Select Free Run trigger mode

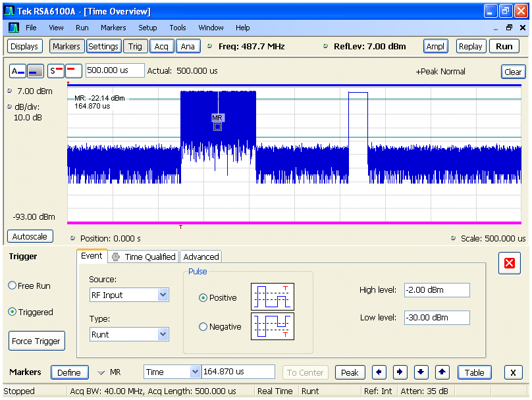pyautogui.click(x=13, y=286)
